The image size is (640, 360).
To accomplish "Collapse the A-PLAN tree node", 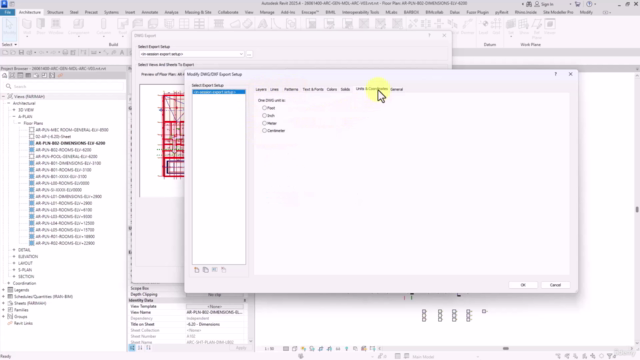I will click(x=14, y=116).
